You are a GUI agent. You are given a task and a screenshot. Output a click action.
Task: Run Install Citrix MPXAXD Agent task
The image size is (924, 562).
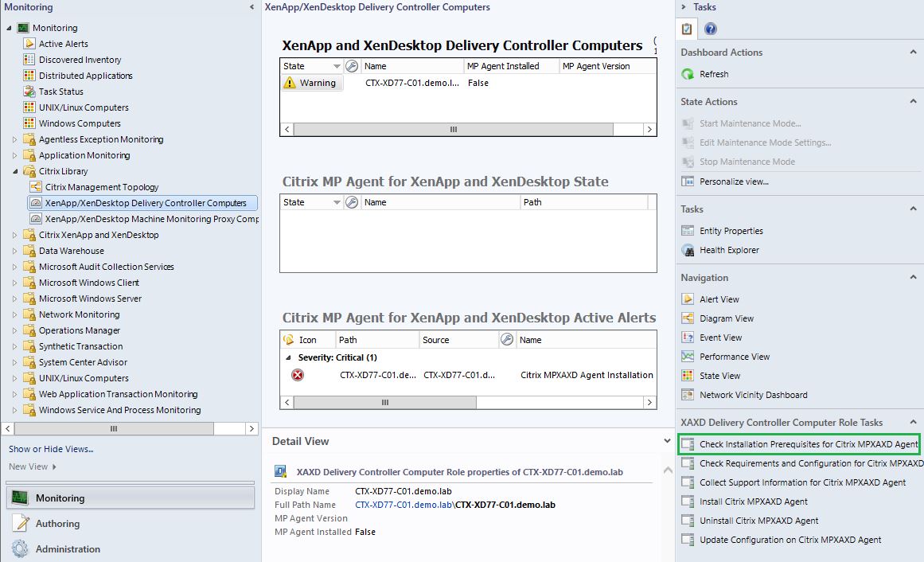pos(753,502)
